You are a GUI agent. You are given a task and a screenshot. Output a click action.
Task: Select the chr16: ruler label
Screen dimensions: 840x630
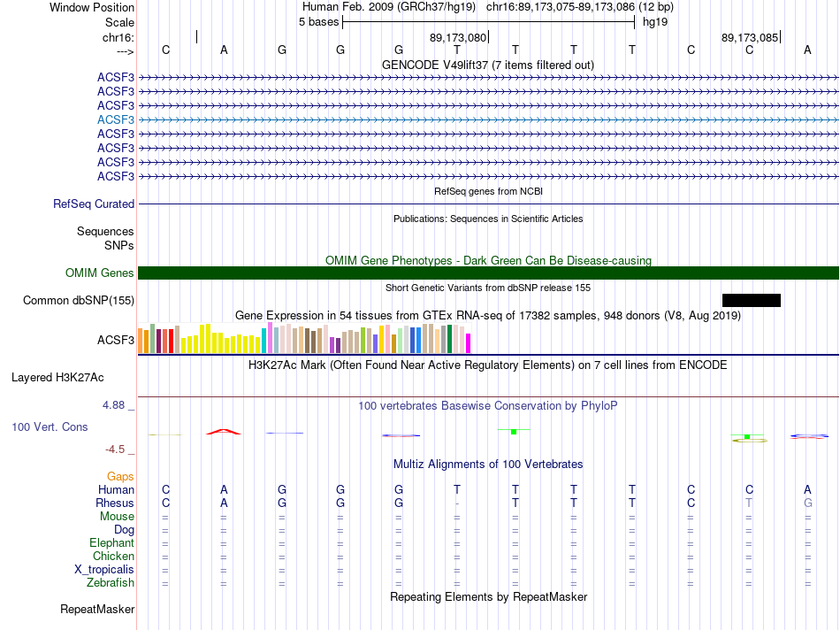[118, 37]
